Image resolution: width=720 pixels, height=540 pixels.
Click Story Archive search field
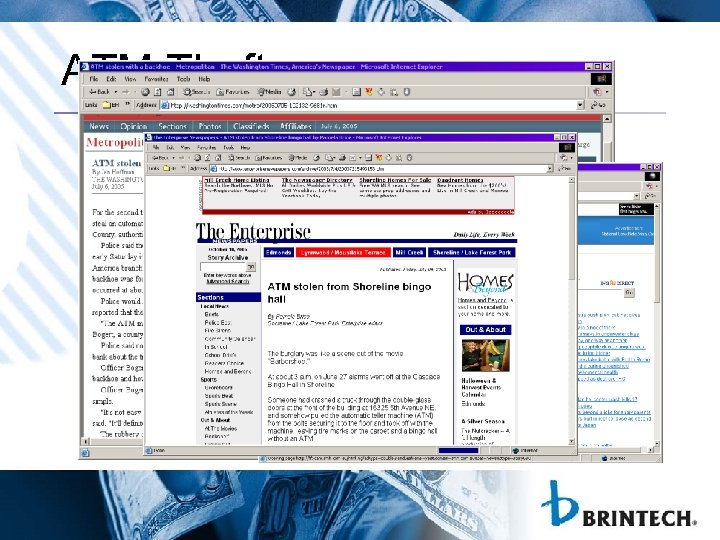[x=223, y=267]
